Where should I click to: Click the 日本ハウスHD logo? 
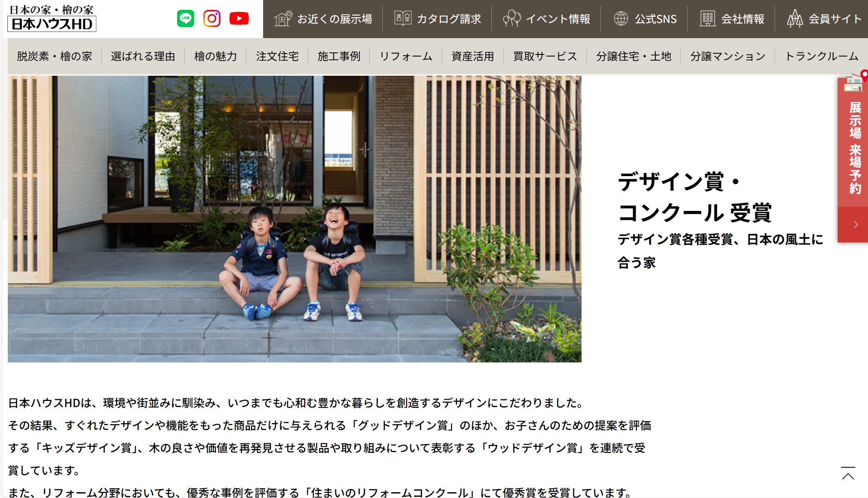52,18
